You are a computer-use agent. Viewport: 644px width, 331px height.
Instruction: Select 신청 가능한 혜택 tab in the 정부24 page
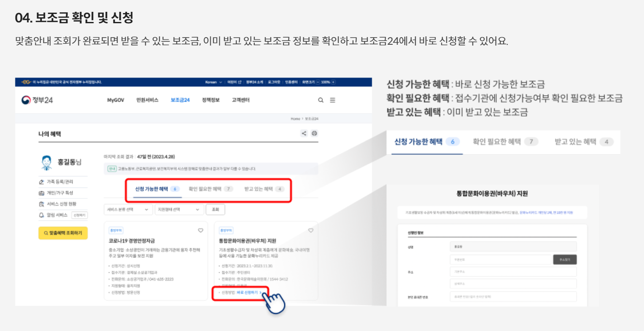[x=157, y=189]
